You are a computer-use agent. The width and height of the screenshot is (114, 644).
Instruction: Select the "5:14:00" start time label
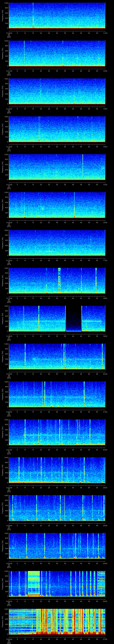coord(9,184)
